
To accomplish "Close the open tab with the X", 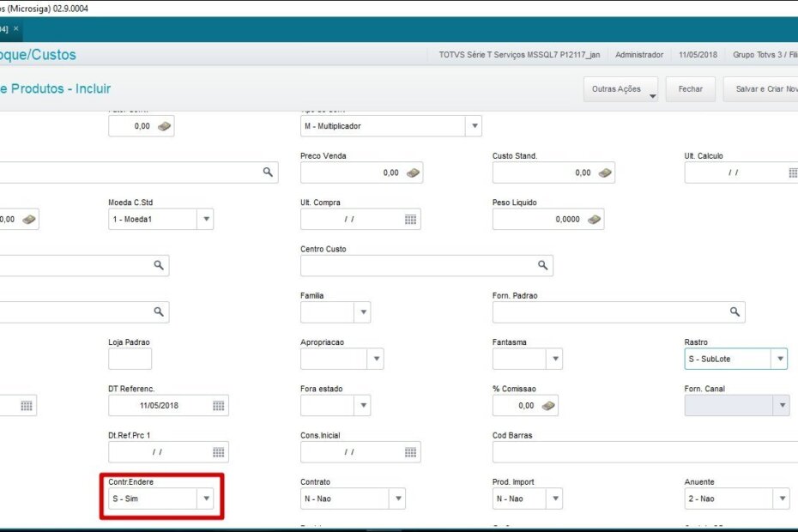I will click(16, 28).
